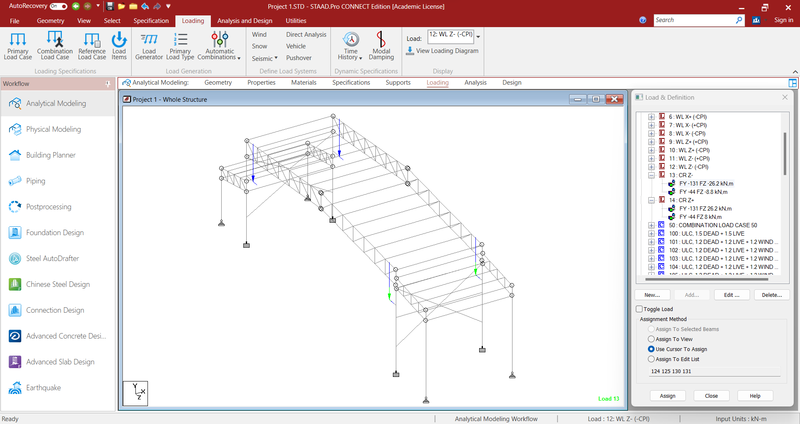Collapse load case 13: CR Z-
Screen dimensions: 800x424
pyautogui.click(x=652, y=175)
